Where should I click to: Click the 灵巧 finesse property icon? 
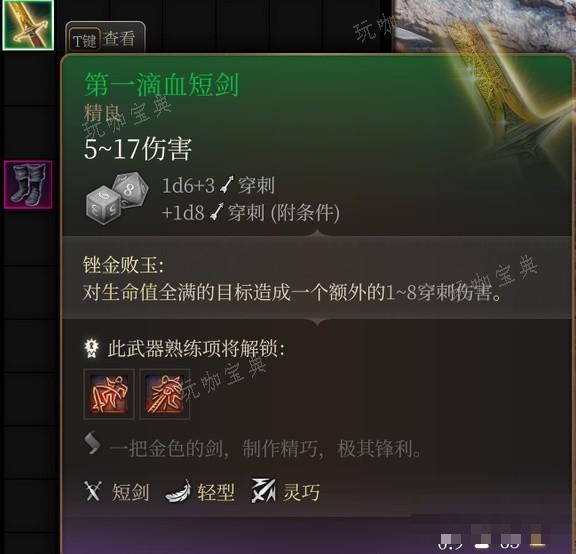[x=263, y=491]
